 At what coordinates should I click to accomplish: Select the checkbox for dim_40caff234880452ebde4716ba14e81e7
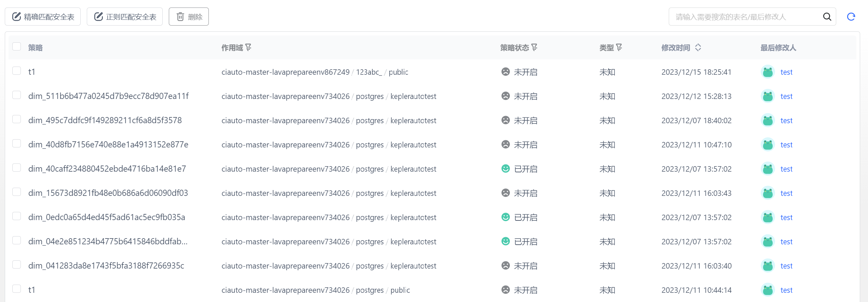click(x=17, y=168)
